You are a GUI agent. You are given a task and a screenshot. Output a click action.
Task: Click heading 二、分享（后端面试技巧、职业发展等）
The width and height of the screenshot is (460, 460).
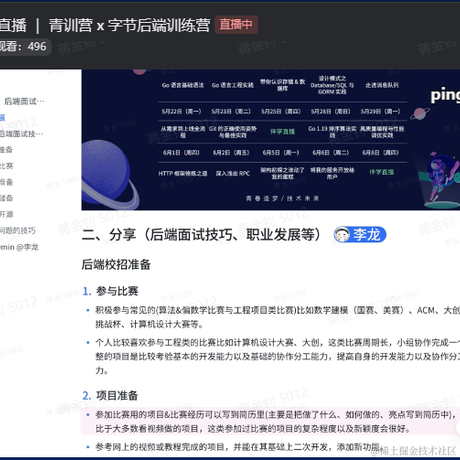tap(201, 235)
